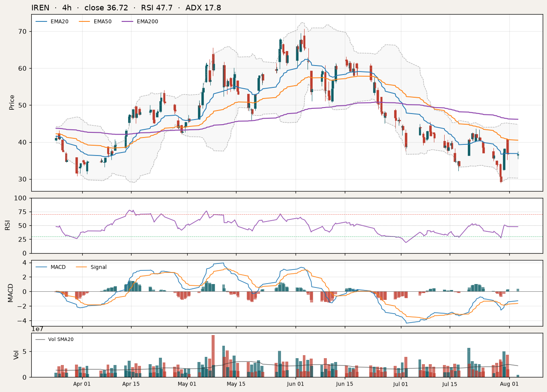Viewport: 547px width, 392px height.
Task: Click the Jun 01 date tick label
Action: coord(296,384)
